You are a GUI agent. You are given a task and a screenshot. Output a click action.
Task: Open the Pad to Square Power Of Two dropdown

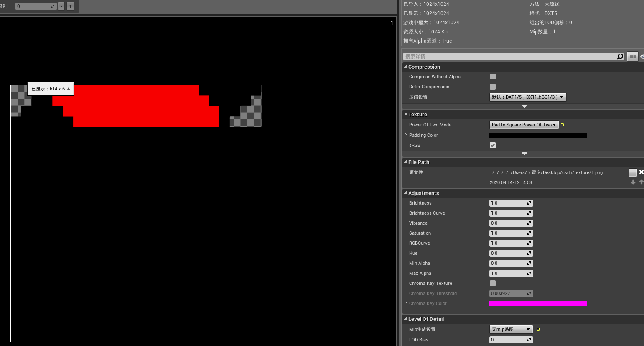pos(524,124)
